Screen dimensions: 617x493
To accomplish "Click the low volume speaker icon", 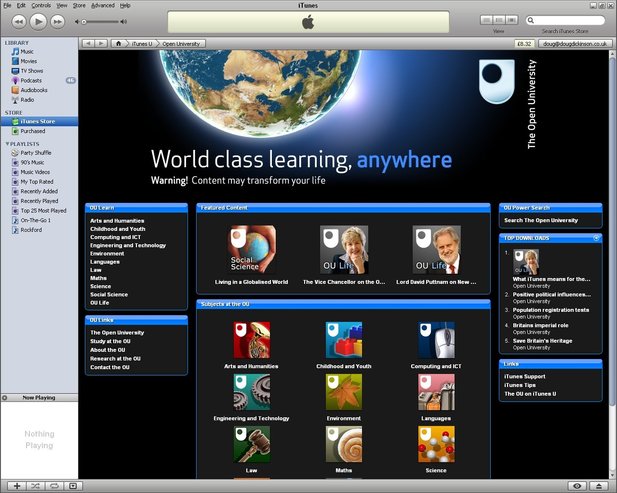I will click(77, 22).
